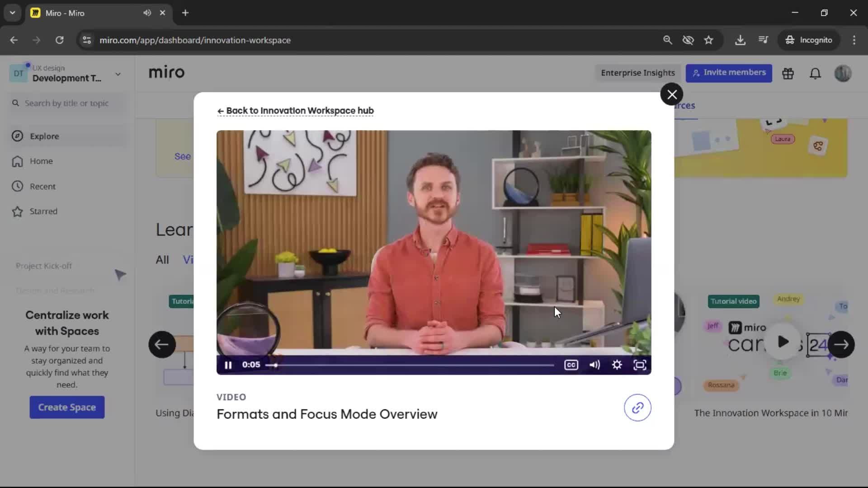The height and width of the screenshot is (488, 868).
Task: Select the All filter tab
Action: [162, 260]
